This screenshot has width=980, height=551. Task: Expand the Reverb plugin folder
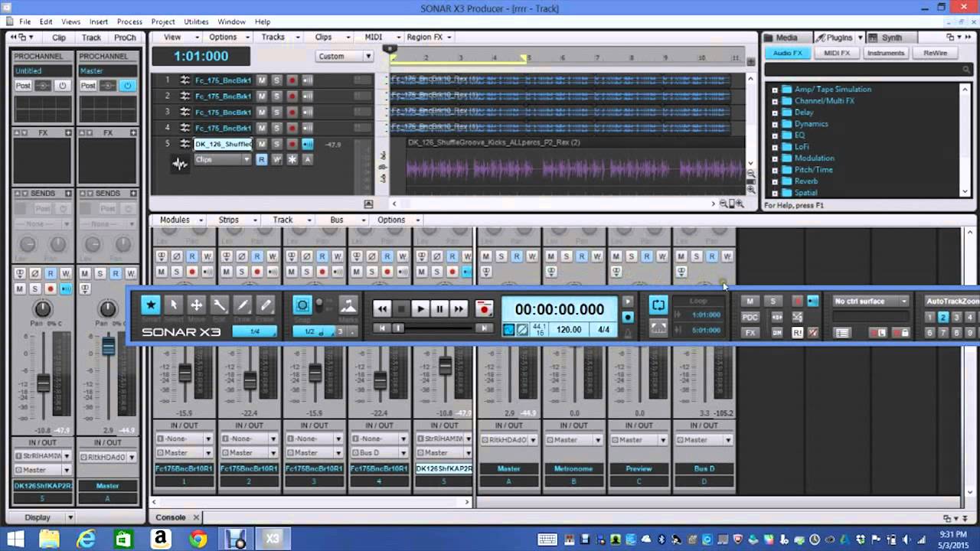pos(775,181)
